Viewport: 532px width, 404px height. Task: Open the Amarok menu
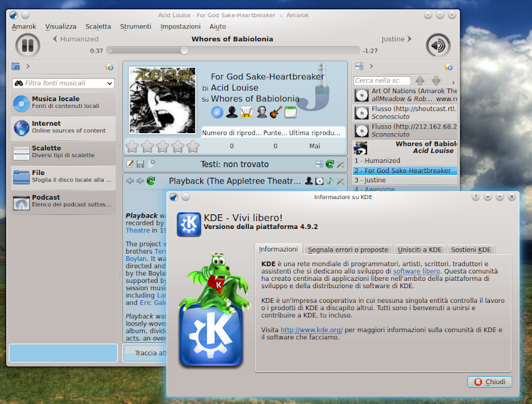coord(24,27)
